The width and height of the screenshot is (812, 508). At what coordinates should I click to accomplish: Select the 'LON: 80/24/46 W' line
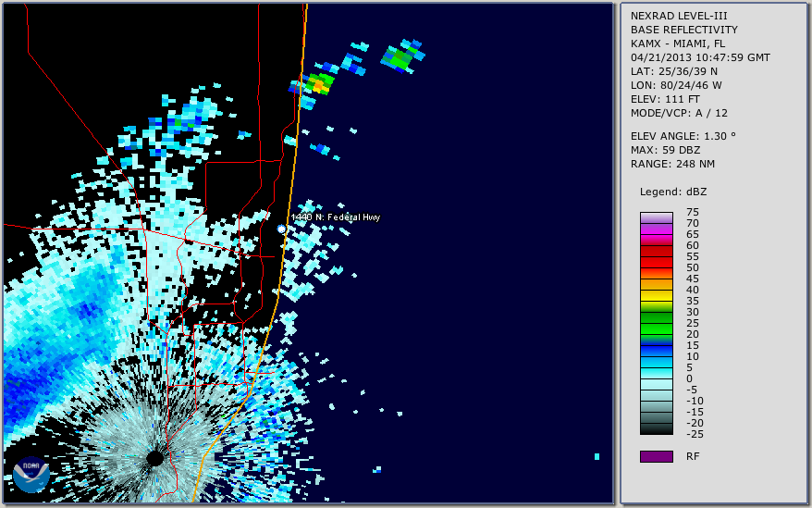(x=676, y=85)
